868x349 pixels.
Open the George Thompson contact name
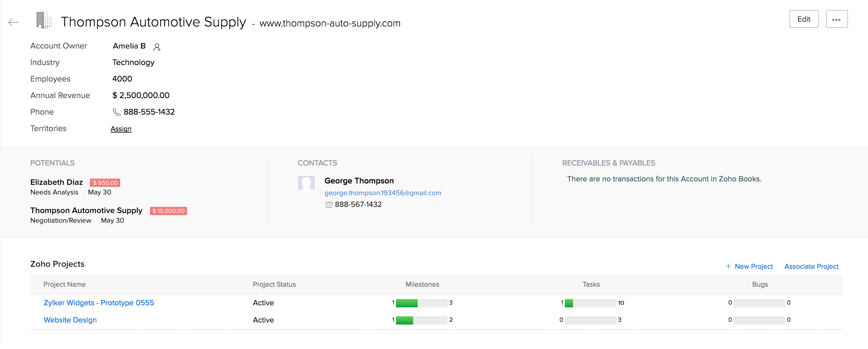359,181
